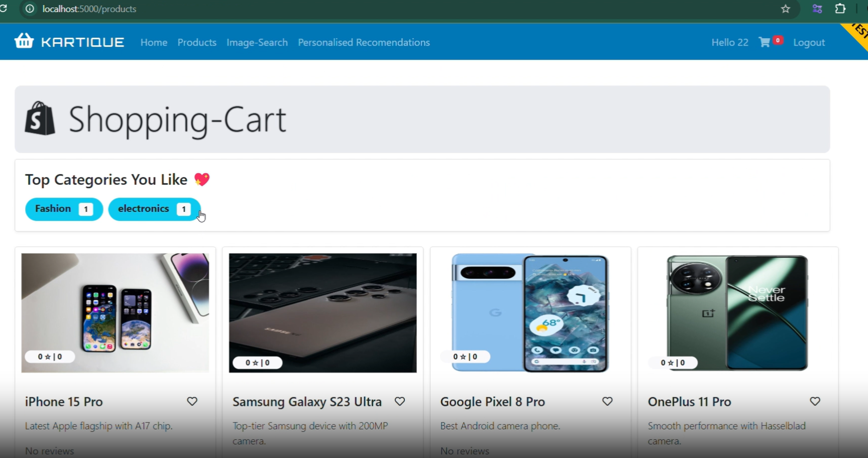The image size is (868, 458).
Task: Go to Home in the navbar
Action: (154, 43)
